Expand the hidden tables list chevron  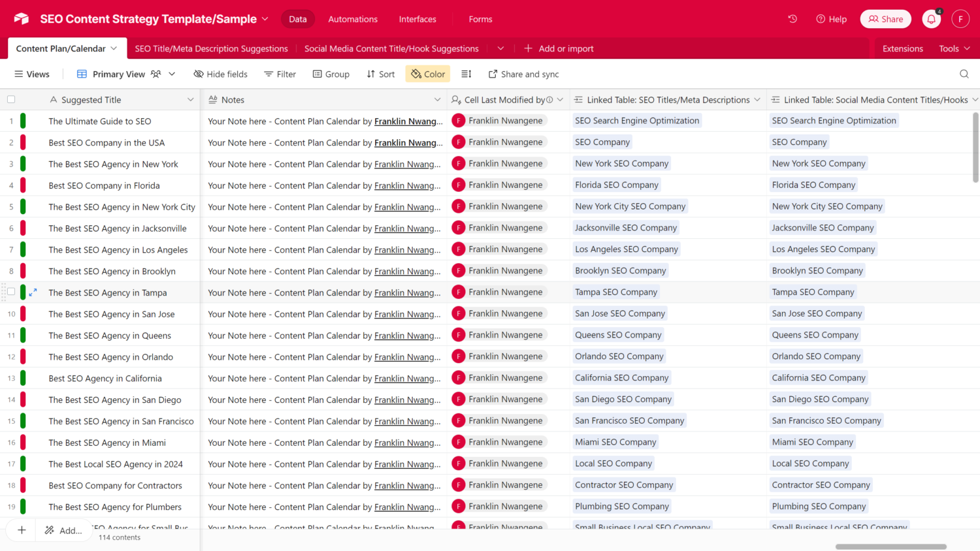coord(500,48)
